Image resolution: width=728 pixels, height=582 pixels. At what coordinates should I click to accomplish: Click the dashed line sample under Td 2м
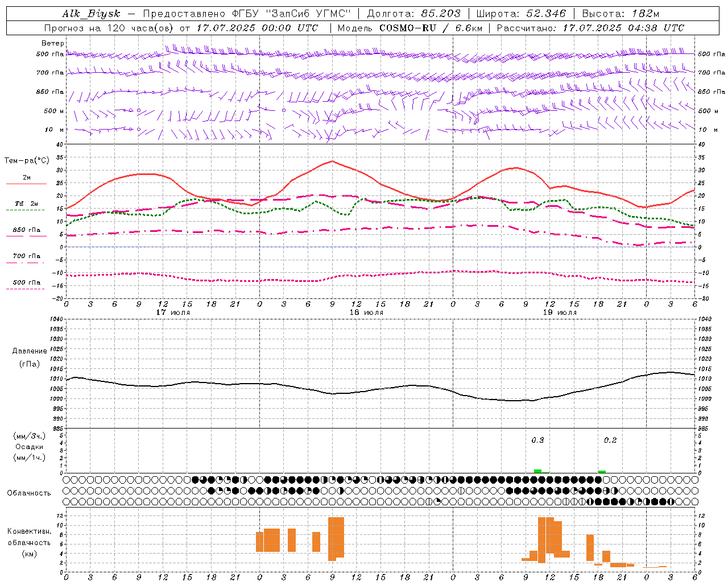click(25, 210)
